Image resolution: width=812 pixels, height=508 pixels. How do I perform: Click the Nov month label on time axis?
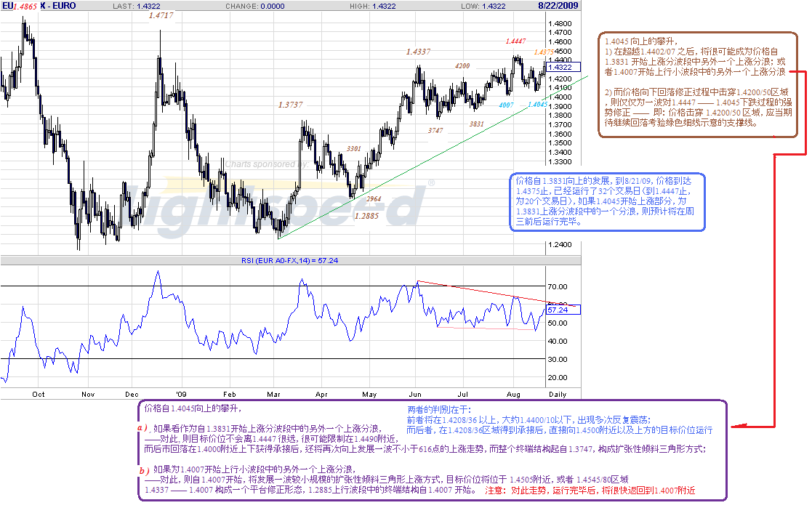[x=88, y=395]
